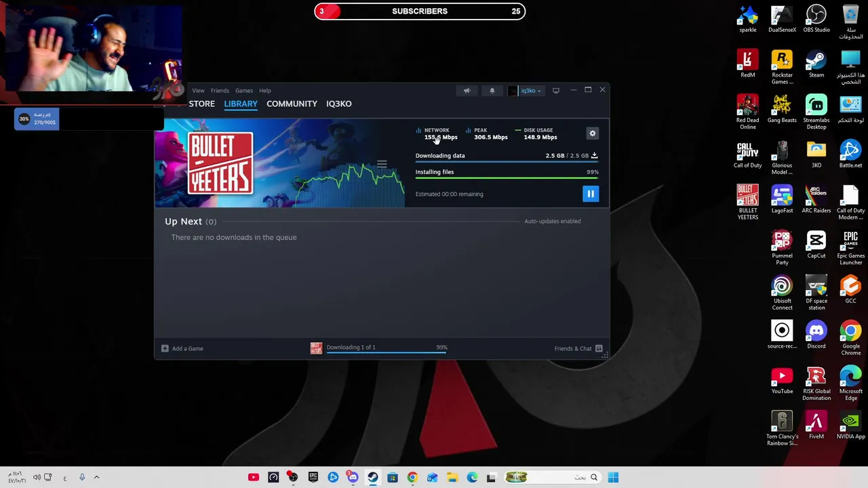This screenshot has height=488, width=868.
Task: Show hidden system tray icons chevron
Action: [96, 477]
